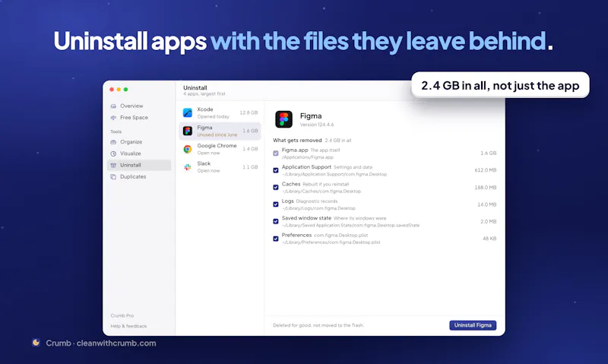Click the 1.4 GB size for Google Chrome
608x364 pixels.
click(250, 149)
